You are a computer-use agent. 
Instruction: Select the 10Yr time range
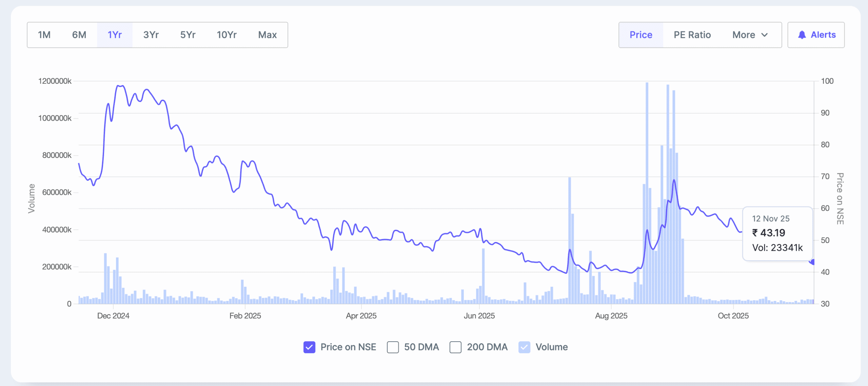click(x=226, y=35)
